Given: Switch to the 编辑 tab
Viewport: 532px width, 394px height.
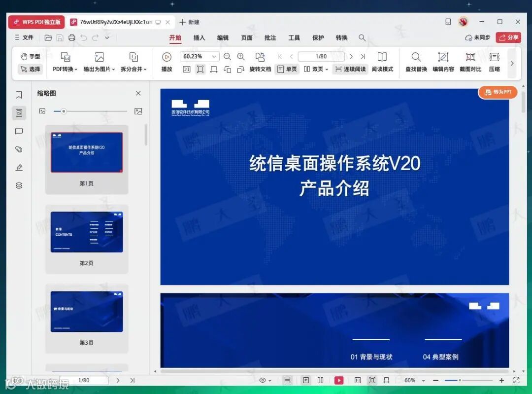Looking at the screenshot, I should (223, 37).
